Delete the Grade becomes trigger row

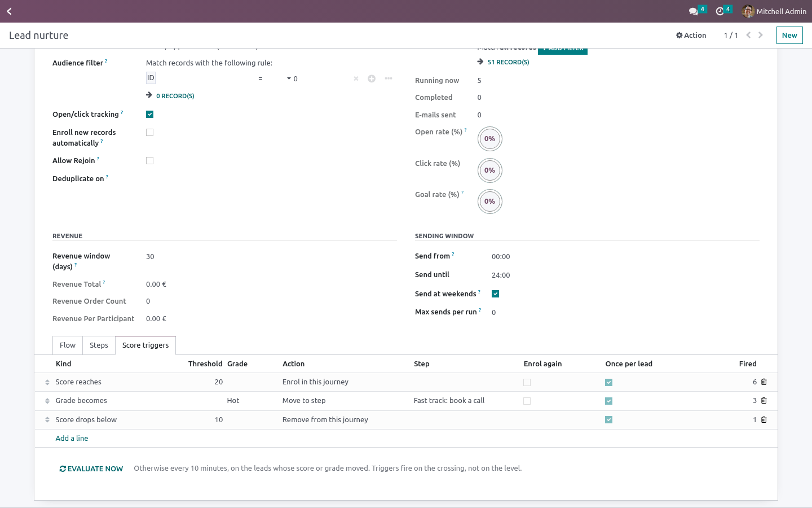(x=764, y=401)
